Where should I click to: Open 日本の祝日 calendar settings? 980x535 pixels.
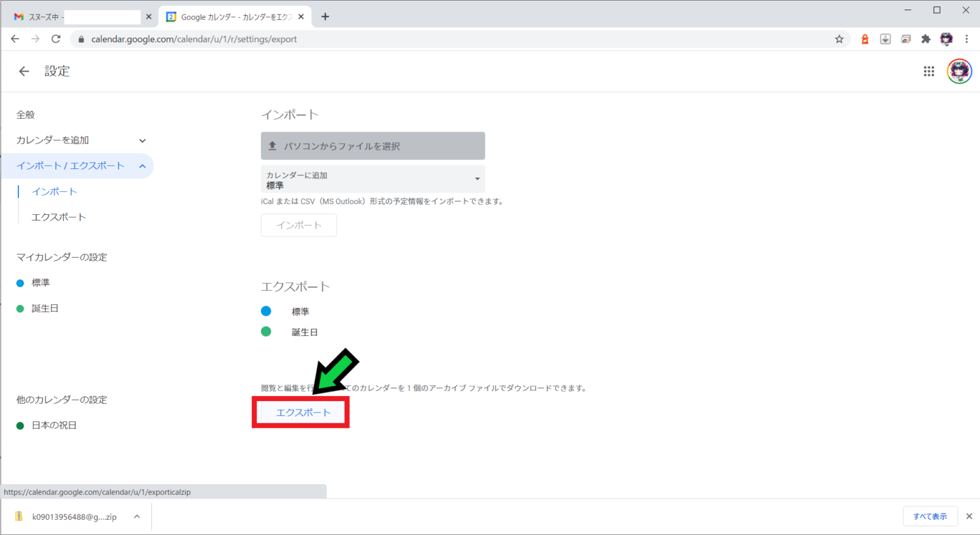[54, 425]
